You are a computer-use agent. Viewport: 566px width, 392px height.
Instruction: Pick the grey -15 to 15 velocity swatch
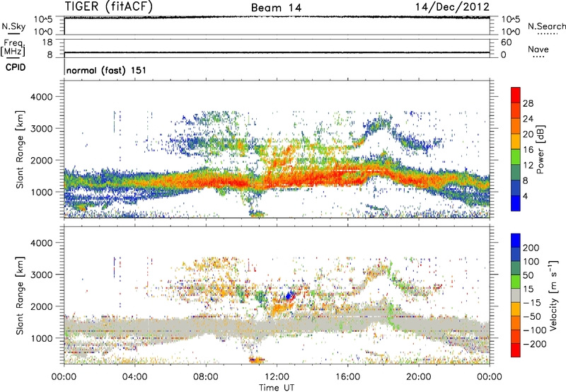tap(516, 296)
